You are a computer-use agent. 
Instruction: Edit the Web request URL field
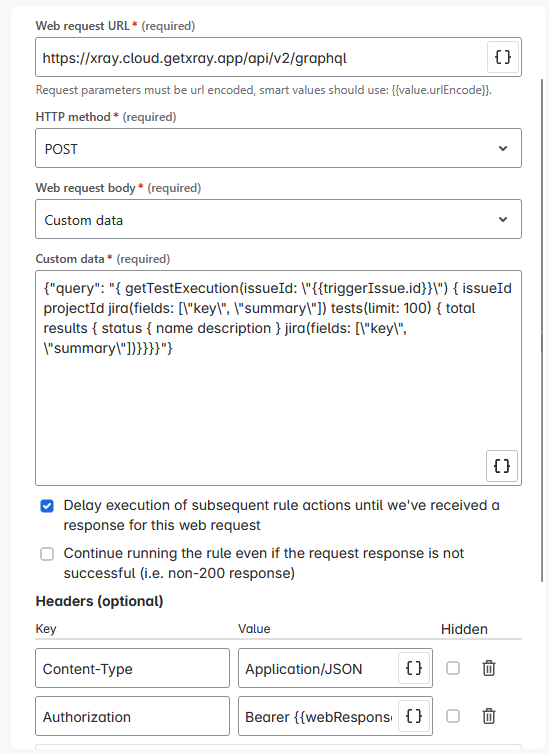[x=262, y=57]
